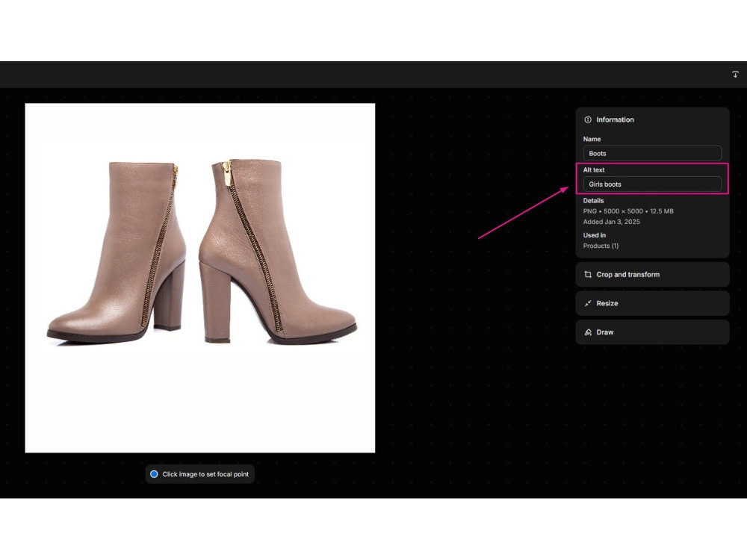Edit the Alt text field Girls boots
Image resolution: width=747 pixels, height=560 pixels.
tap(652, 184)
